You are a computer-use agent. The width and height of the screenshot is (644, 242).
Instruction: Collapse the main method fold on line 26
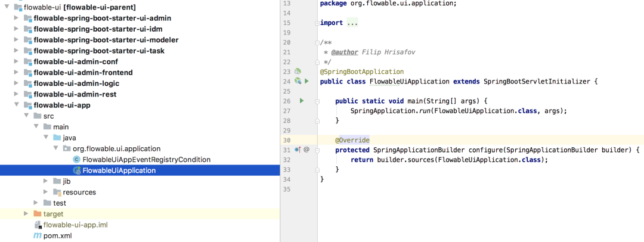click(x=317, y=101)
